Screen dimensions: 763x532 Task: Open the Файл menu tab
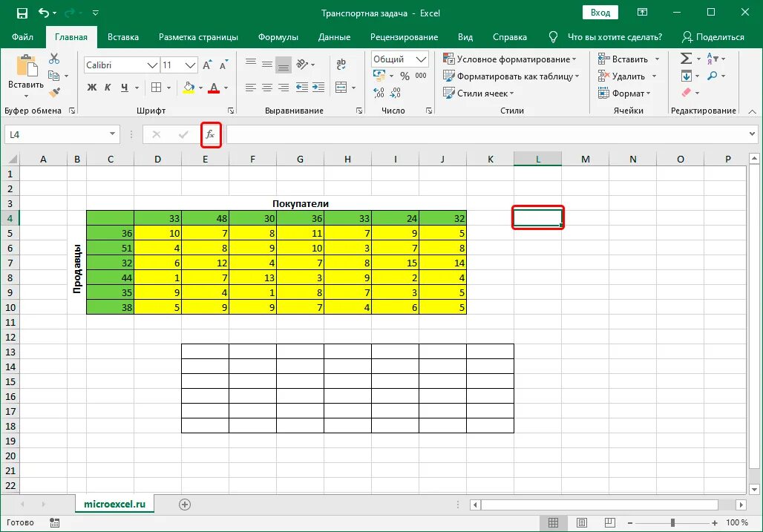point(22,37)
